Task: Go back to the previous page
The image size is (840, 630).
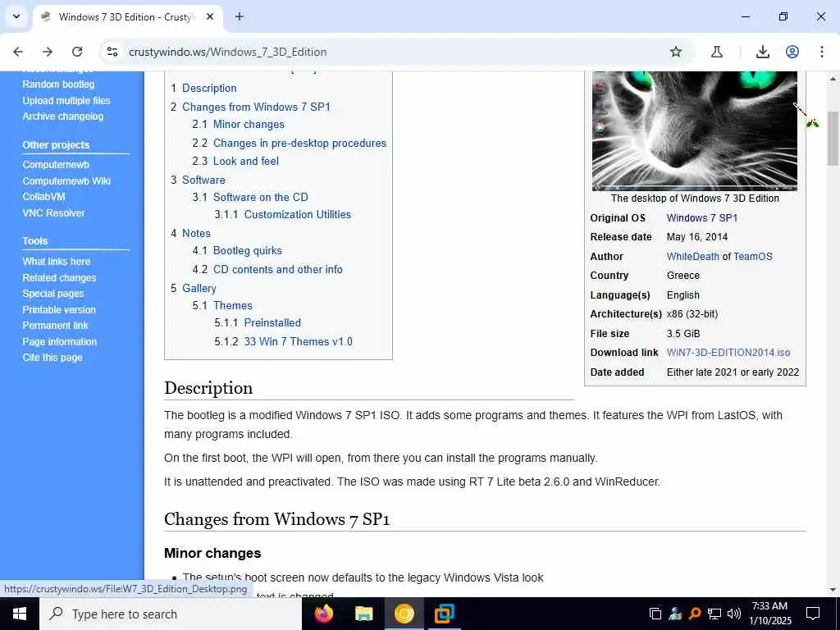Action: 18,52
